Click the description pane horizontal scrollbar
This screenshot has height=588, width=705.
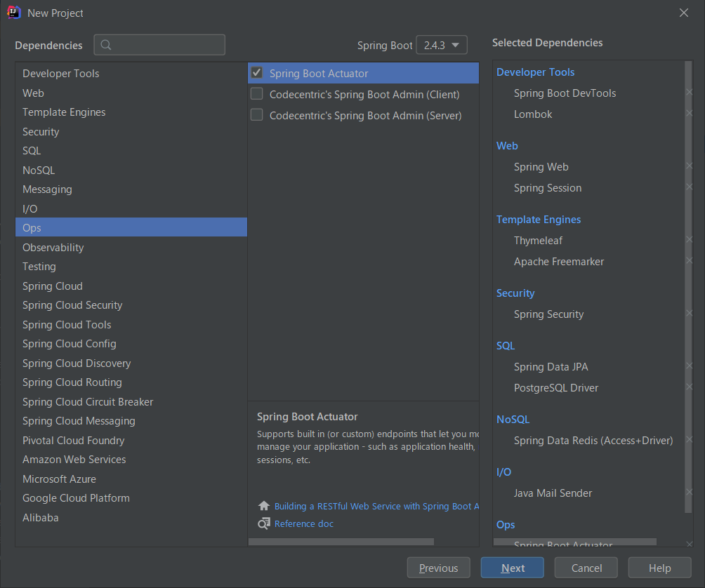tap(341, 542)
